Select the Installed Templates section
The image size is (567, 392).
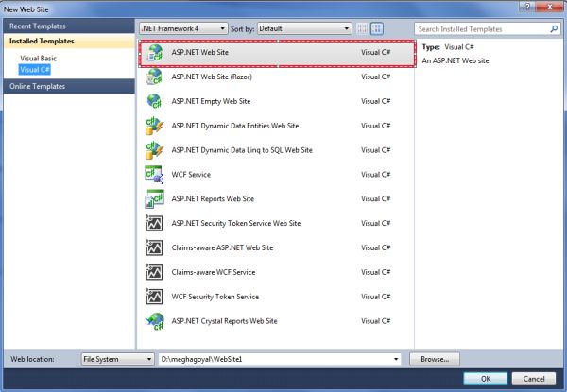point(69,41)
